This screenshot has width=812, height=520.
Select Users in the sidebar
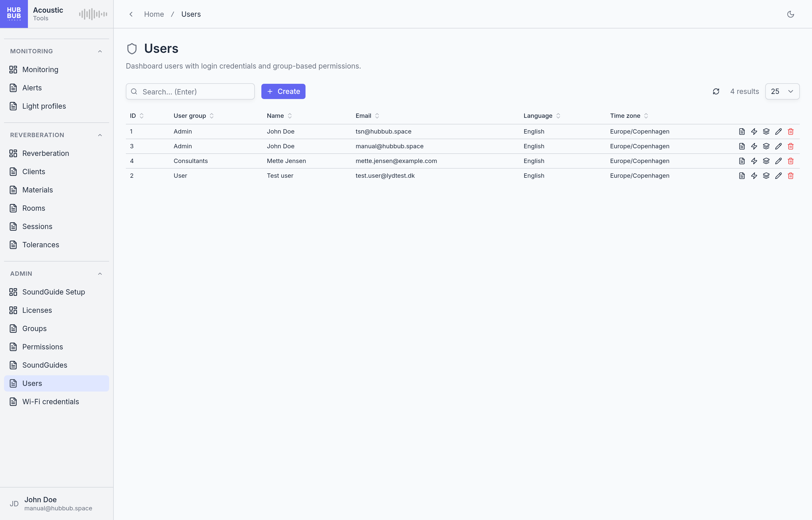(x=56, y=383)
